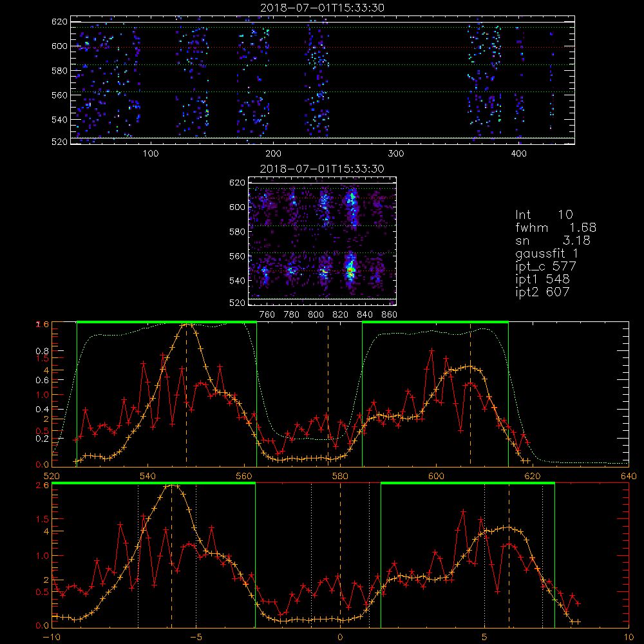
Task: Select the 'sn 3.18' readout text
Action: 553,240
